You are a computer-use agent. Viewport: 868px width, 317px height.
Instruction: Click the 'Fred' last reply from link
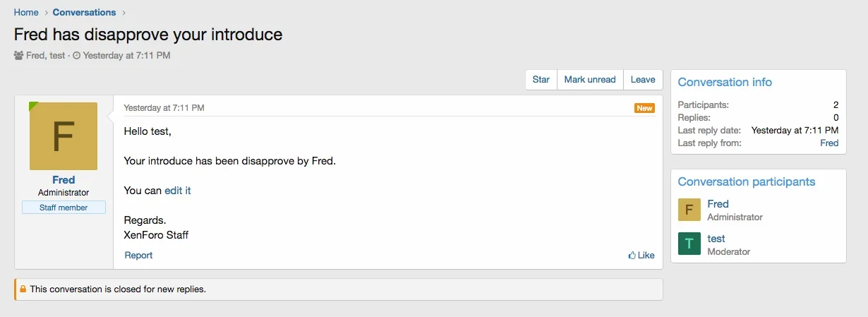coord(829,143)
